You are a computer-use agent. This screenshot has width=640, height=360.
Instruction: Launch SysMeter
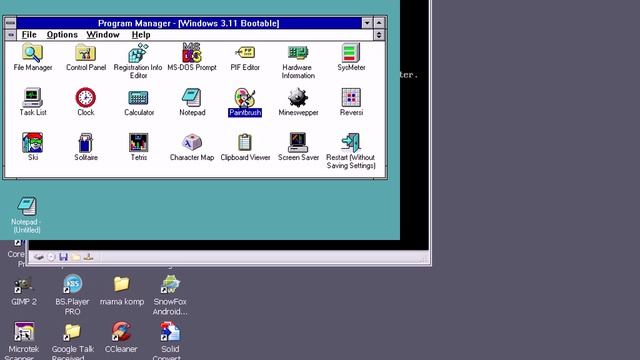coord(351,58)
